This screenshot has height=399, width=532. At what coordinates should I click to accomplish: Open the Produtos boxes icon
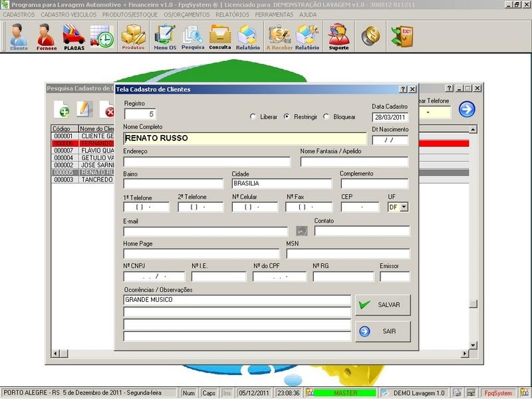tap(133, 37)
